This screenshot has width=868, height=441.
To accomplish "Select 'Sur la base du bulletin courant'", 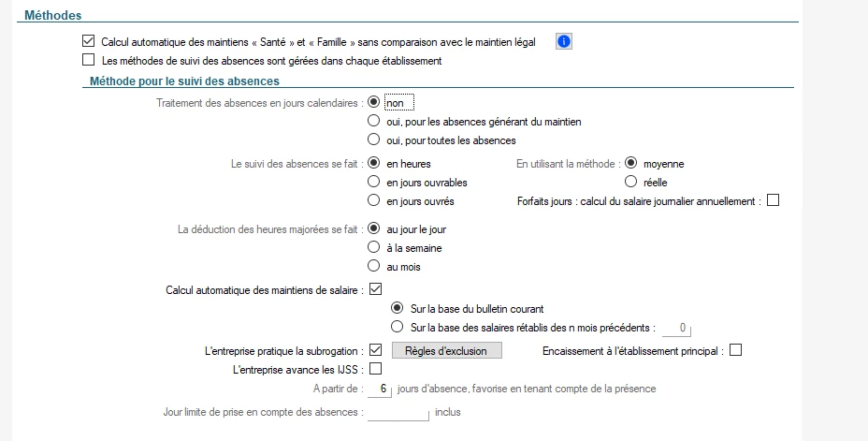I will [x=398, y=308].
